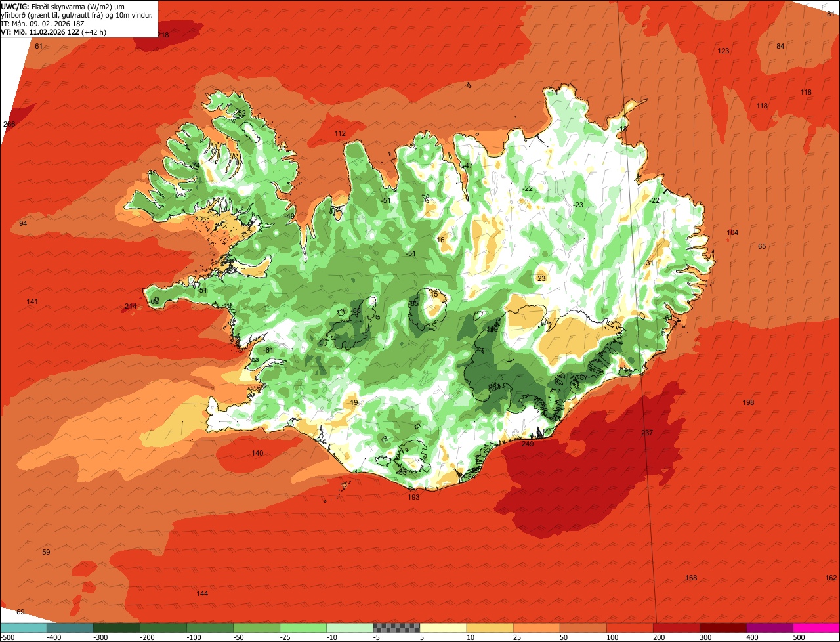Click the value 193 on the south coast
Image resolution: width=840 pixels, height=642 pixels.
(413, 497)
